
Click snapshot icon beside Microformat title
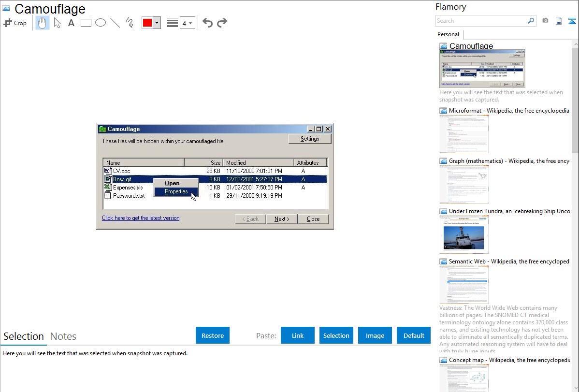coord(443,111)
